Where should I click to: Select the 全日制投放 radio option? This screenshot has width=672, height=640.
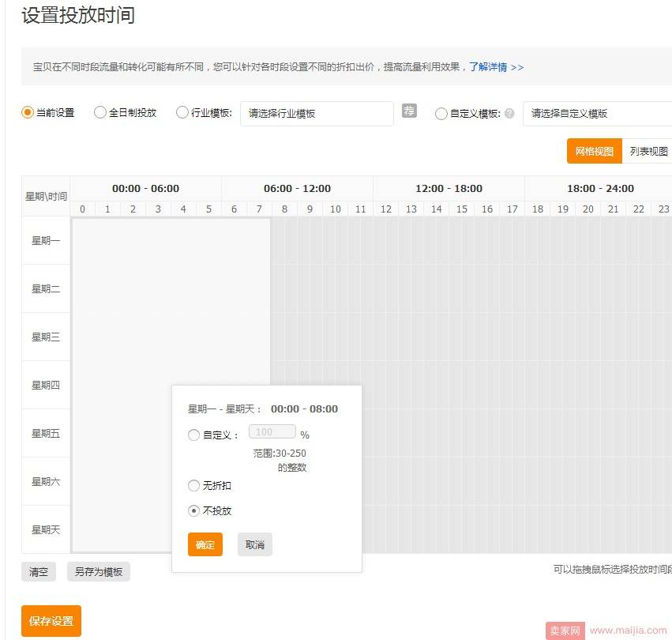pyautogui.click(x=99, y=113)
